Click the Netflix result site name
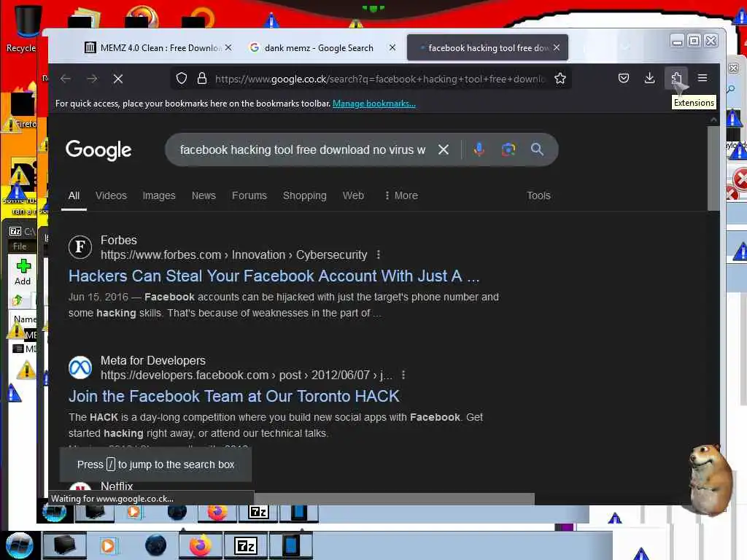This screenshot has width=747, height=560. tap(117, 486)
